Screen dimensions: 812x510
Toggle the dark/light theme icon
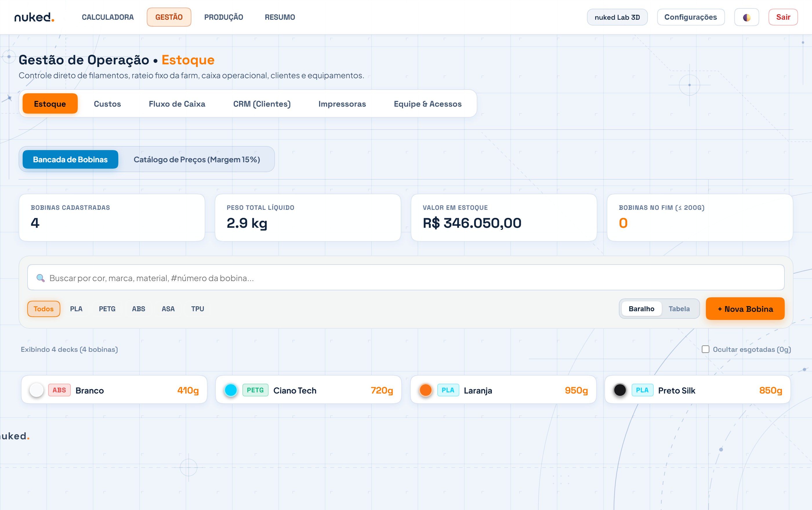pos(746,17)
